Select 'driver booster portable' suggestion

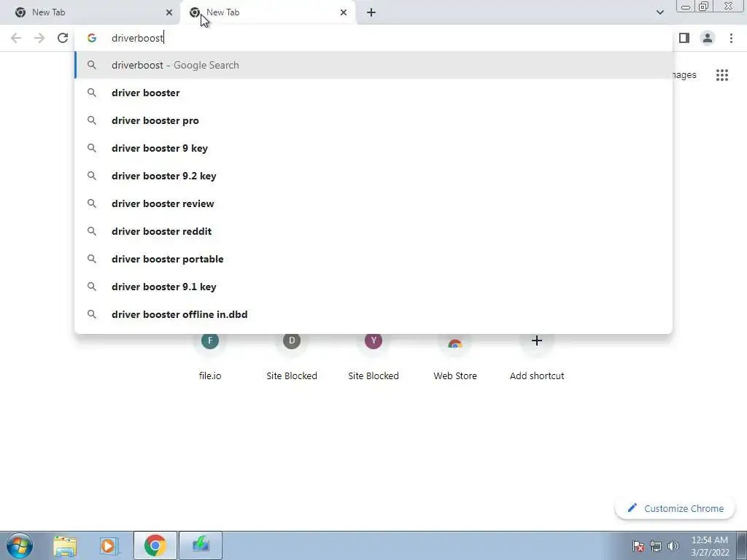coord(373,259)
